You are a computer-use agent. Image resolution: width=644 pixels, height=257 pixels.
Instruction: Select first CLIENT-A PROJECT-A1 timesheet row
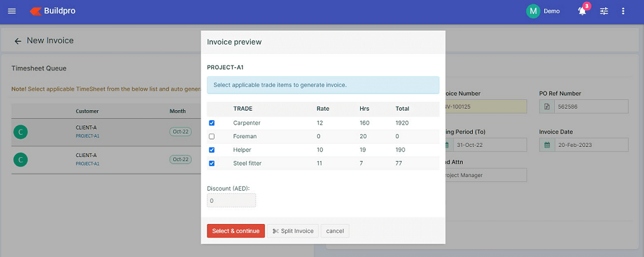click(106, 132)
